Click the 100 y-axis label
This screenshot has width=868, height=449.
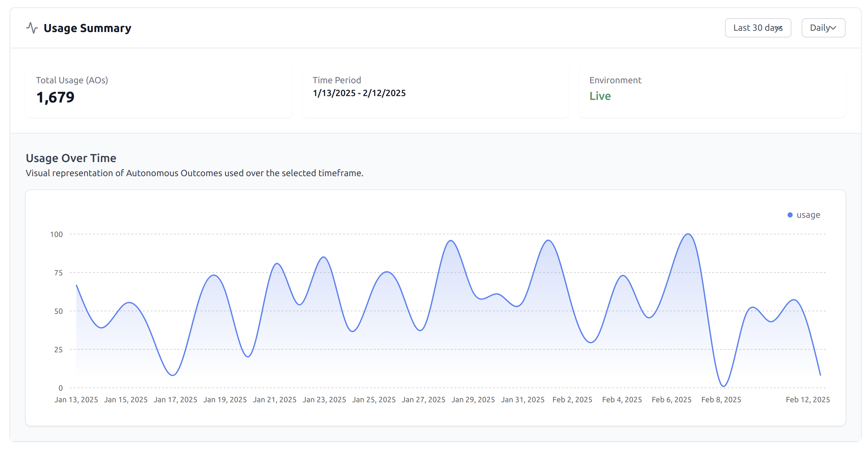(56, 234)
